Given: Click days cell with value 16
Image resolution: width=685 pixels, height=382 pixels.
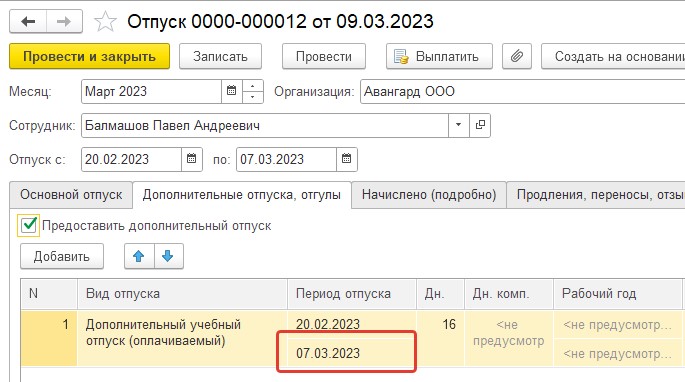Looking at the screenshot, I should [x=440, y=338].
